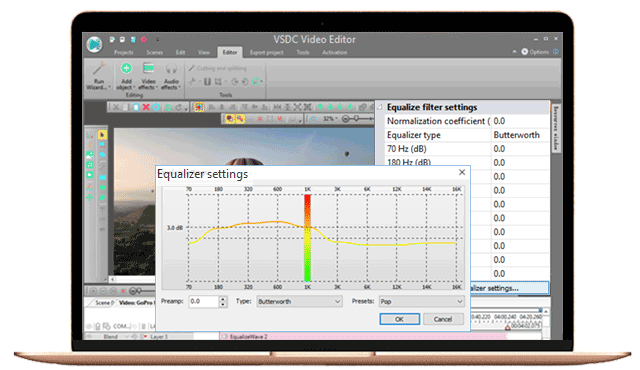The width and height of the screenshot is (640, 370).
Task: Open the Projects ribbon tab
Action: click(124, 52)
